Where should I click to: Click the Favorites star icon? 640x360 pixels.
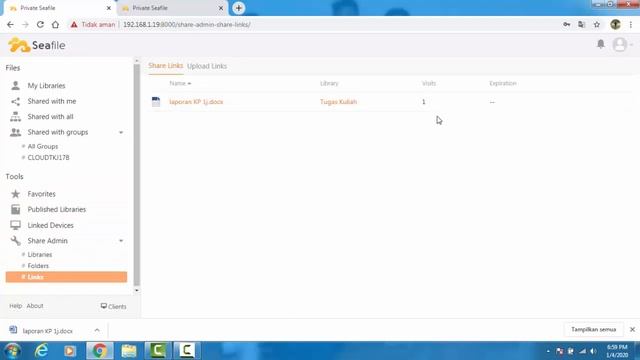16,194
